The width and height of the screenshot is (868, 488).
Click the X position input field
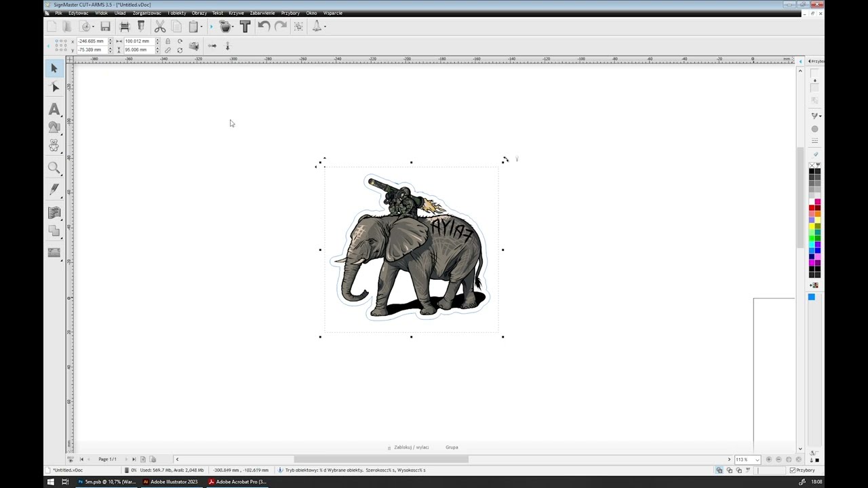click(x=92, y=41)
